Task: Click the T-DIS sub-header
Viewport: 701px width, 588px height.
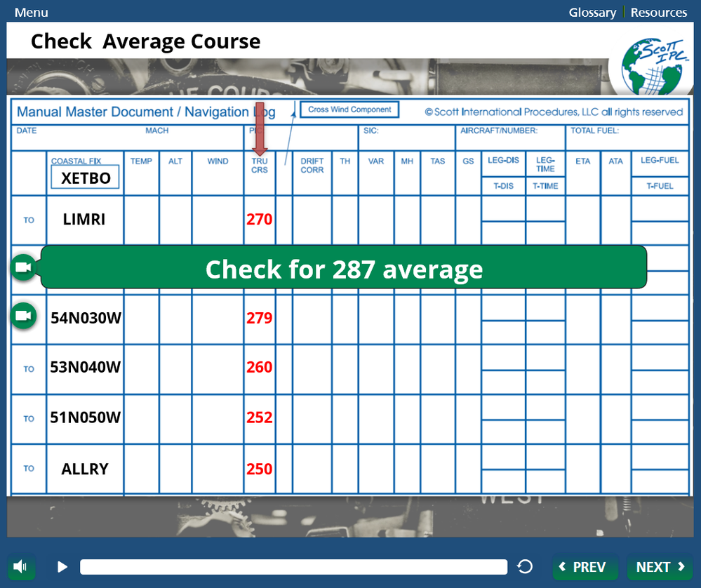Action: tap(503, 186)
